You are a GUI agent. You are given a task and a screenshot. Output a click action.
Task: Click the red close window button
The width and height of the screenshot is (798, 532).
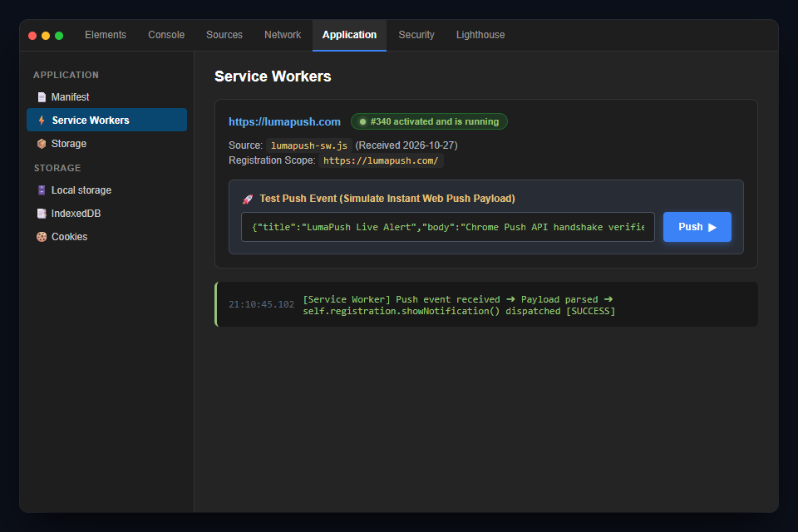[32, 36]
